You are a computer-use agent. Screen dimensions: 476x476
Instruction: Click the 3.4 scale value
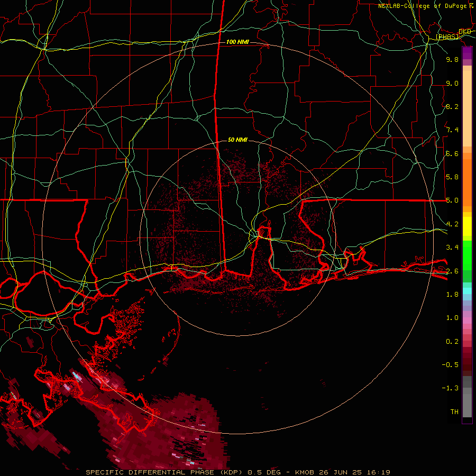tap(452, 248)
